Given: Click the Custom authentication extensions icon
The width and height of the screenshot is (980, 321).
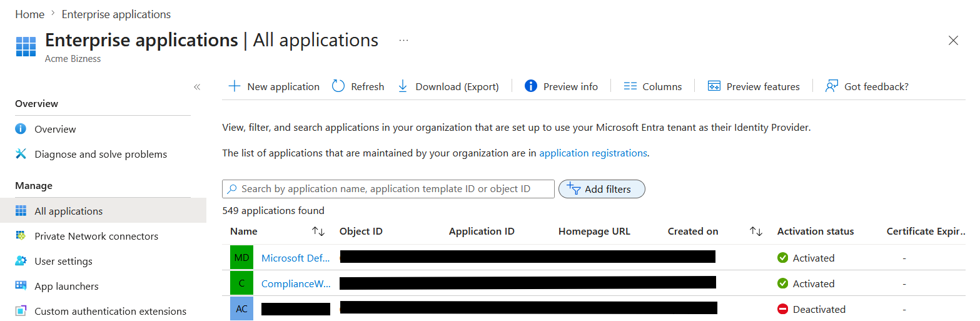Looking at the screenshot, I should pos(21,310).
